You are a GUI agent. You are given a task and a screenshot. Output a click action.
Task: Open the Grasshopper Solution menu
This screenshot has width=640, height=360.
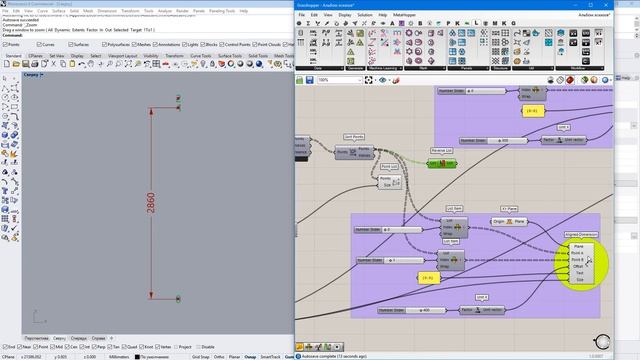[364, 15]
